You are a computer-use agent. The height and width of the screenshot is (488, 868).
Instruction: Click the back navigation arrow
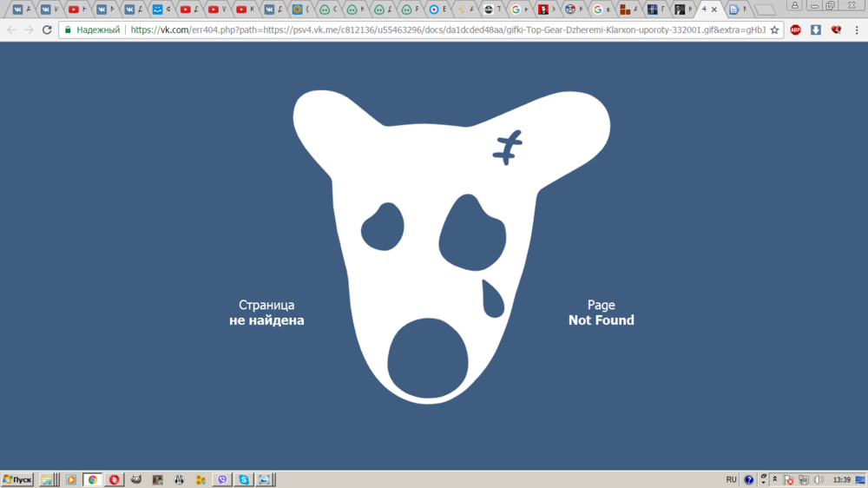click(x=11, y=30)
